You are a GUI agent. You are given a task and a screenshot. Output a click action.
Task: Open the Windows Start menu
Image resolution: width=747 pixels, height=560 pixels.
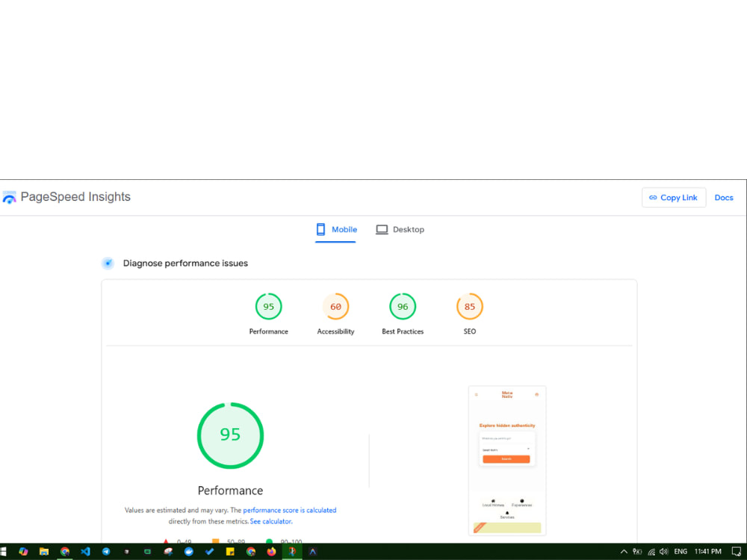[3, 552]
